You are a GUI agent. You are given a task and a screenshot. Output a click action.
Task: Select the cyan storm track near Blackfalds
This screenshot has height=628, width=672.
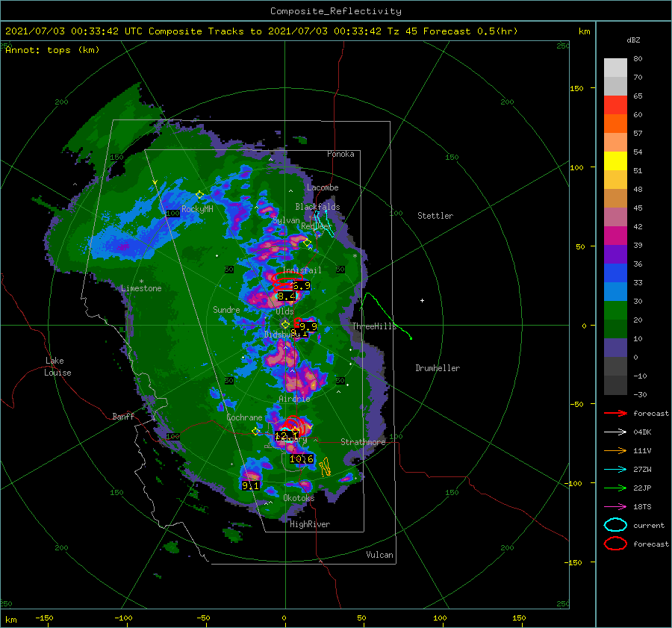click(324, 224)
